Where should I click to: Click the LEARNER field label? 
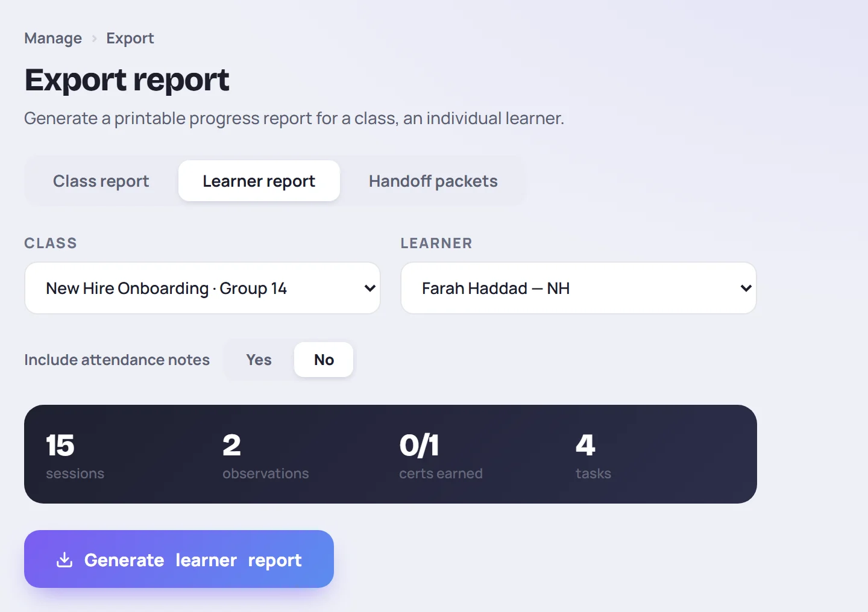point(436,243)
